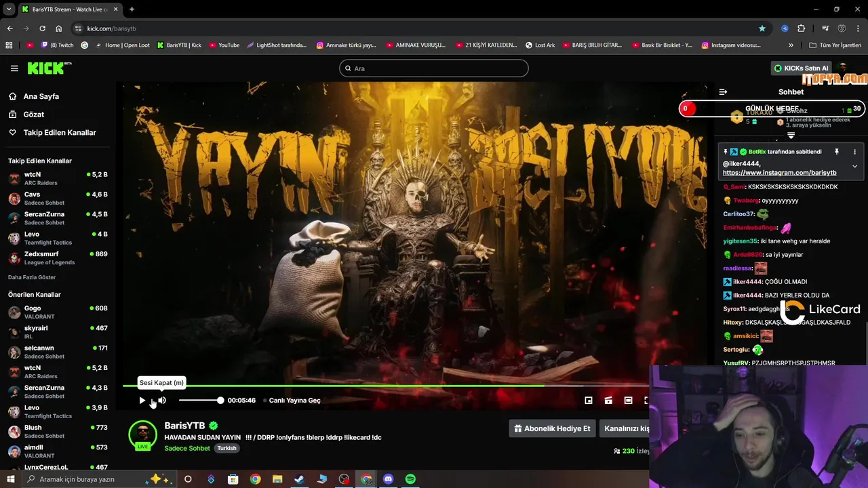Click the kick.com/barisytb address bar

tap(420, 28)
